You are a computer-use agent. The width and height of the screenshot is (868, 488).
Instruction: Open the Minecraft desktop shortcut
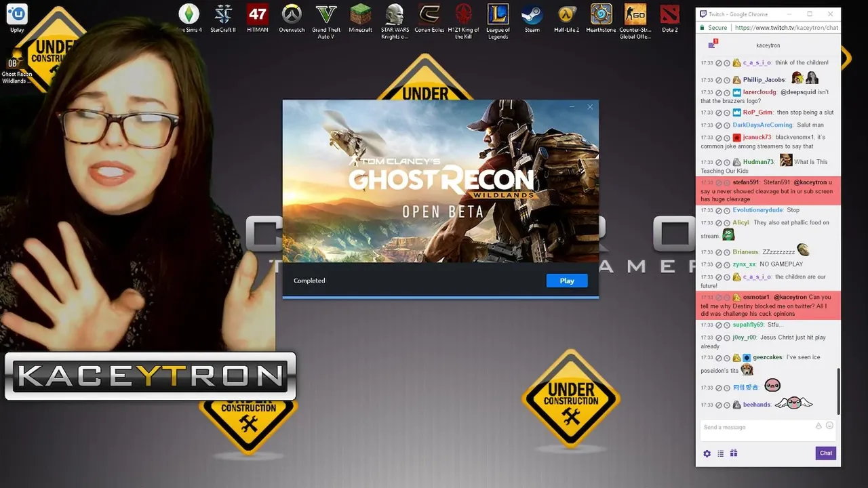tap(361, 18)
